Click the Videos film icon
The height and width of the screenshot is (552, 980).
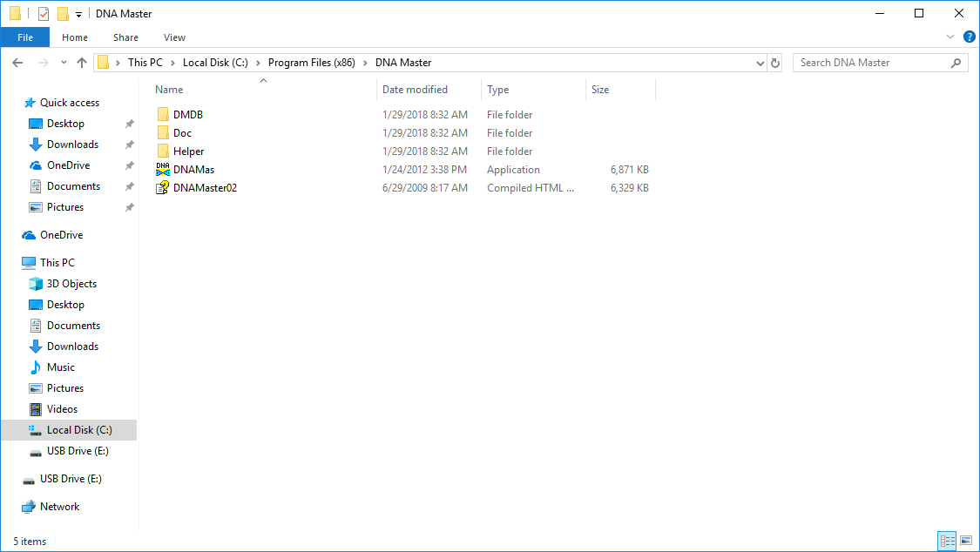click(x=36, y=409)
